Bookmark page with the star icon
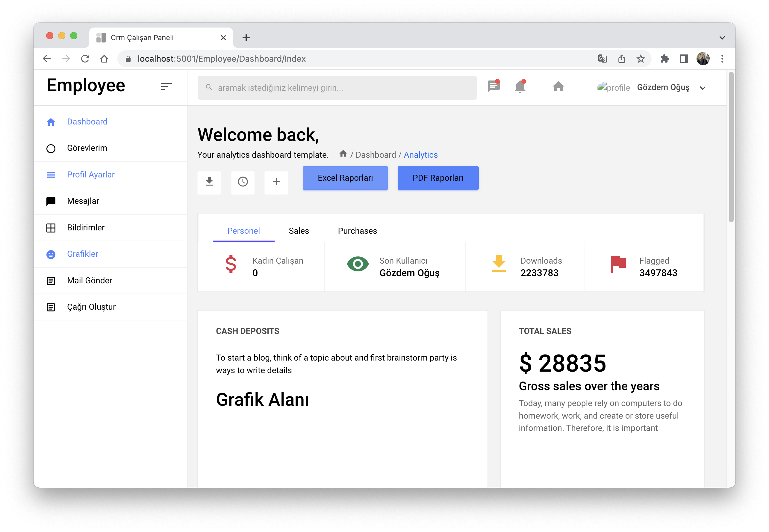The width and height of the screenshot is (769, 532). 641,59
